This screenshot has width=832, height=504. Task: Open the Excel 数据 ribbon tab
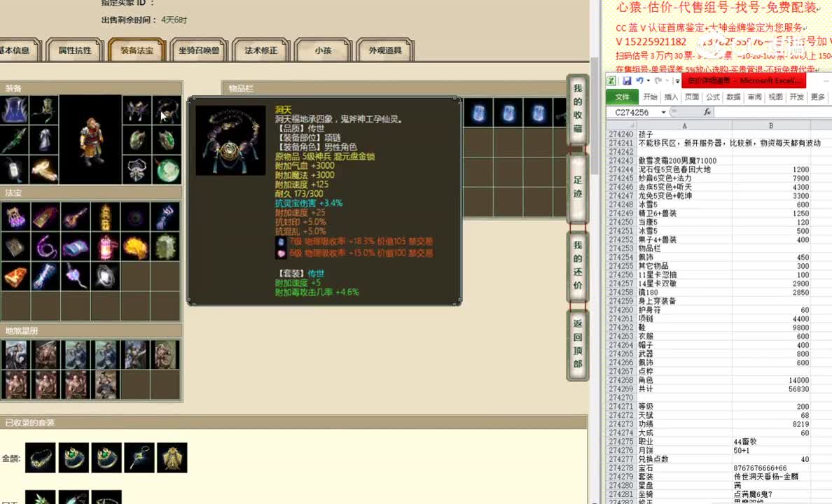[733, 97]
